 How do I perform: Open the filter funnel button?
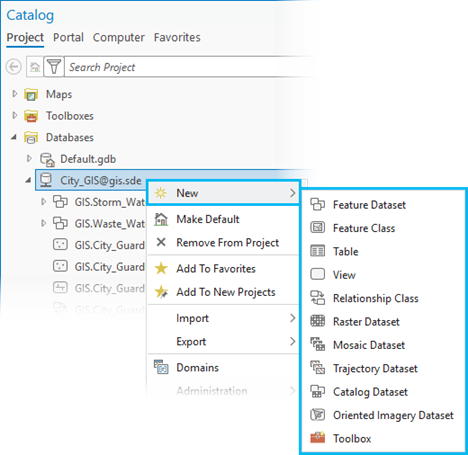pos(54,67)
